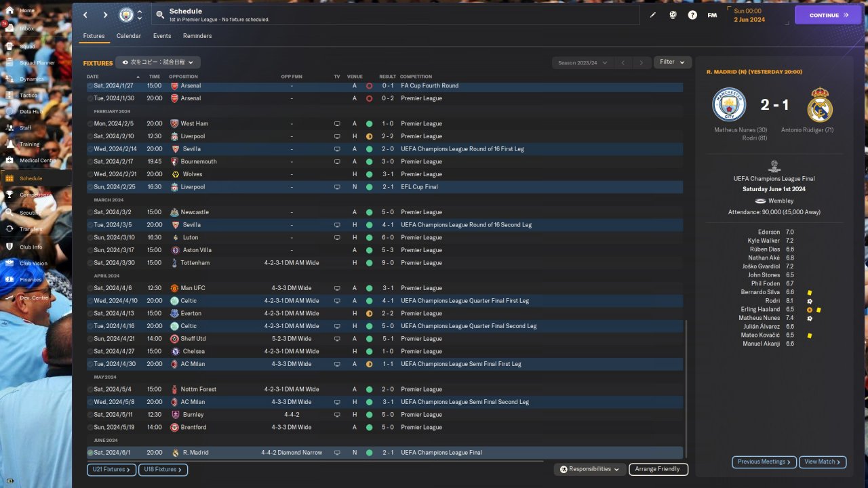Select the row circle for West Ham fixture
Image resolution: width=868 pixels, height=488 pixels.
tap(90, 124)
